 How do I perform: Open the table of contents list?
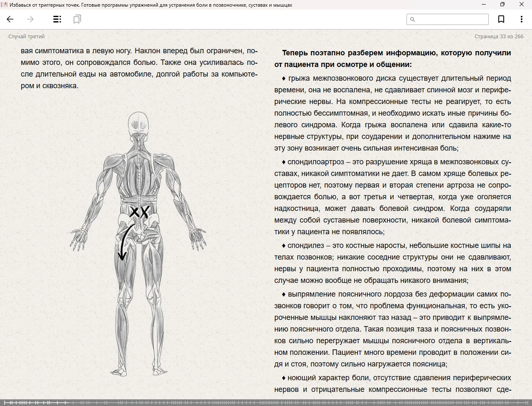pos(57,19)
